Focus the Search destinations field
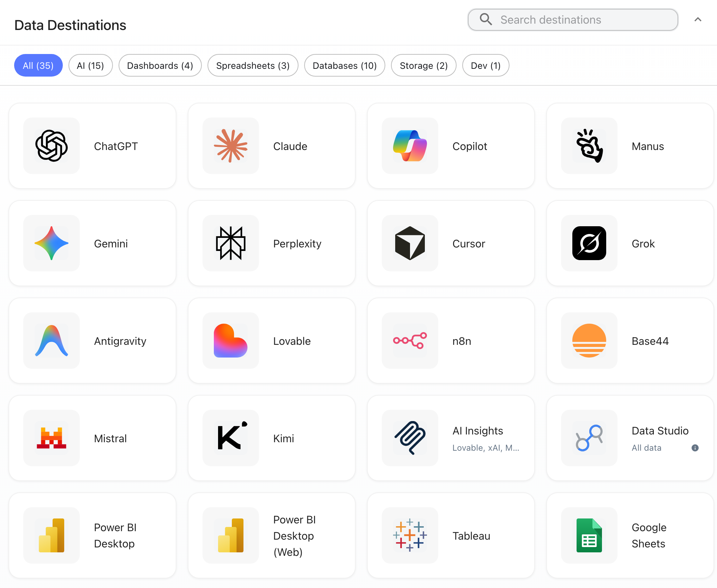The height and width of the screenshot is (588, 717). click(573, 20)
